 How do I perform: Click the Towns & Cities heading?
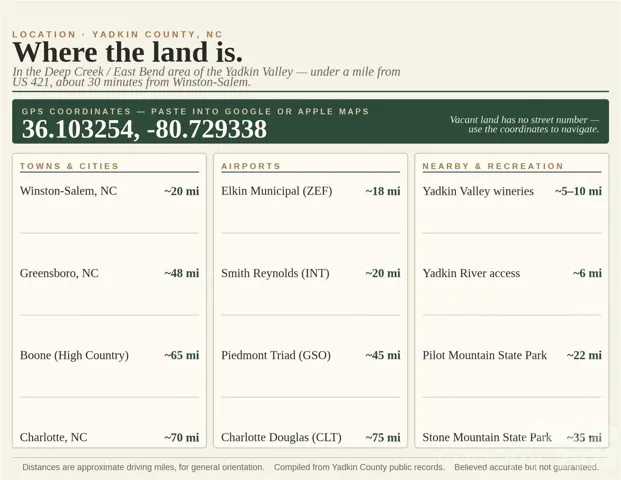click(x=69, y=166)
